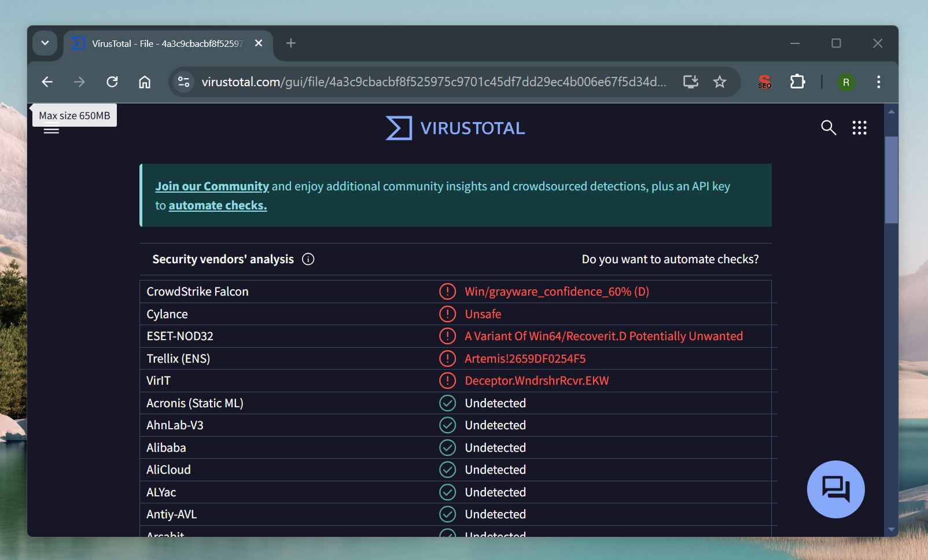Viewport: 928px width, 560px height.
Task: Click the ALYac vendor name
Action: click(x=161, y=492)
